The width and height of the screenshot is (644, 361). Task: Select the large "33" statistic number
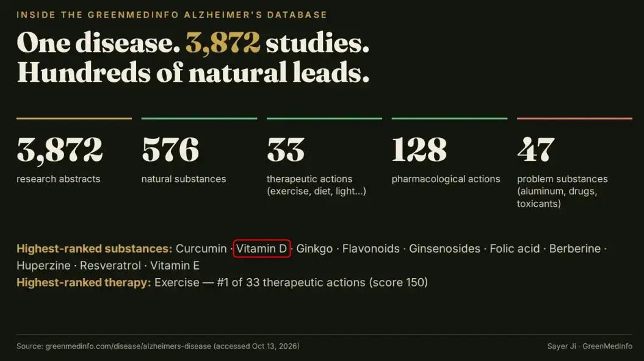point(286,149)
